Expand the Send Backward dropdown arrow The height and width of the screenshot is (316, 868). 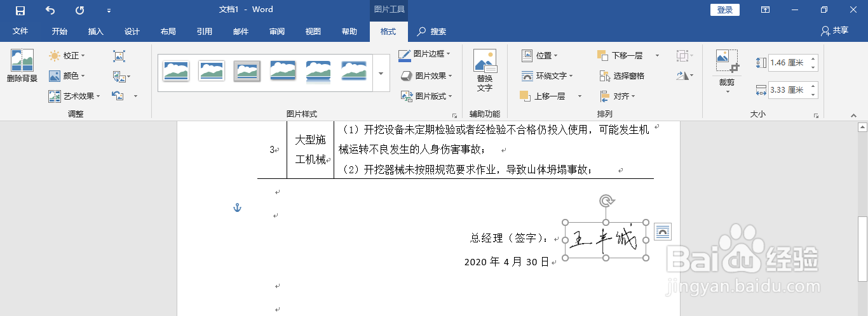tap(657, 56)
